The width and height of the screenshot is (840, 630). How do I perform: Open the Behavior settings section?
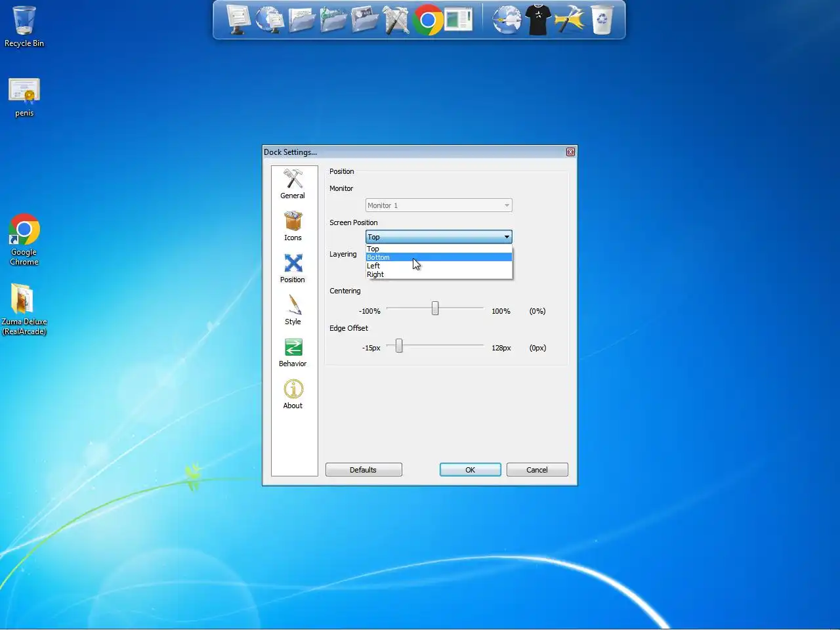tap(293, 352)
